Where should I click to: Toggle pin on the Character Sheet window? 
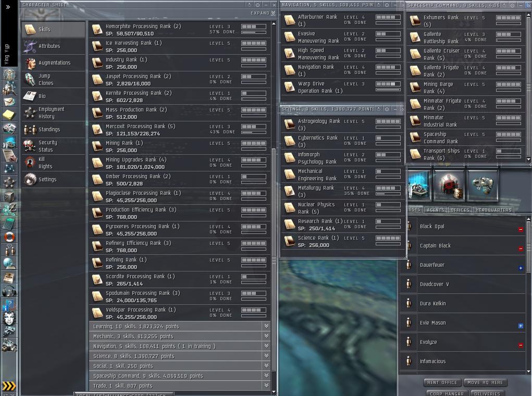(257, 5)
